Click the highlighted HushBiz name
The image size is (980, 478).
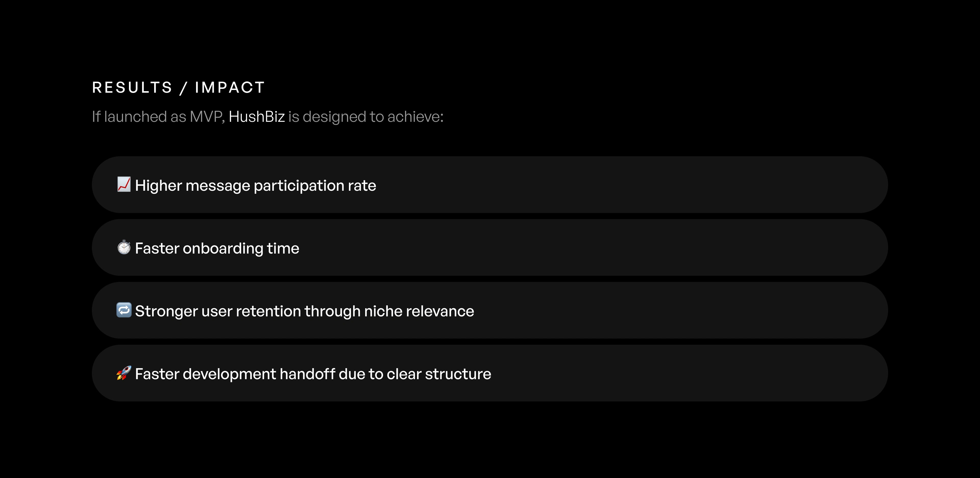pyautogui.click(x=257, y=117)
